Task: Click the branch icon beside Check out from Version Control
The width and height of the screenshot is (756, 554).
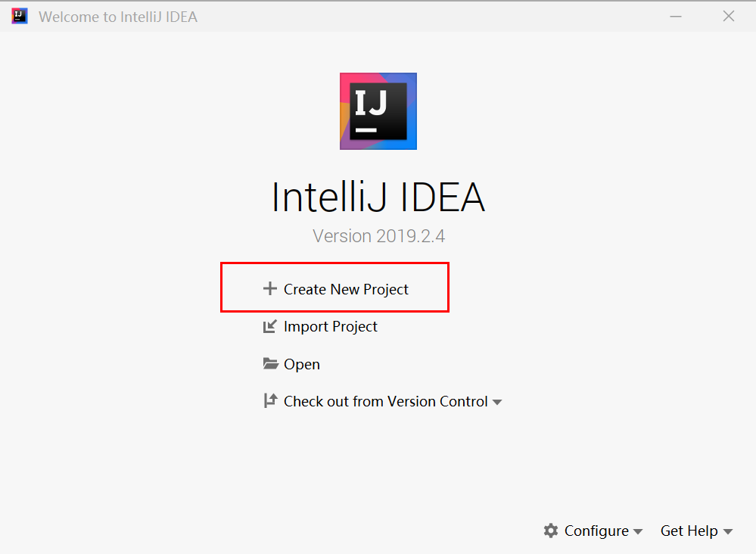Action: pos(270,401)
